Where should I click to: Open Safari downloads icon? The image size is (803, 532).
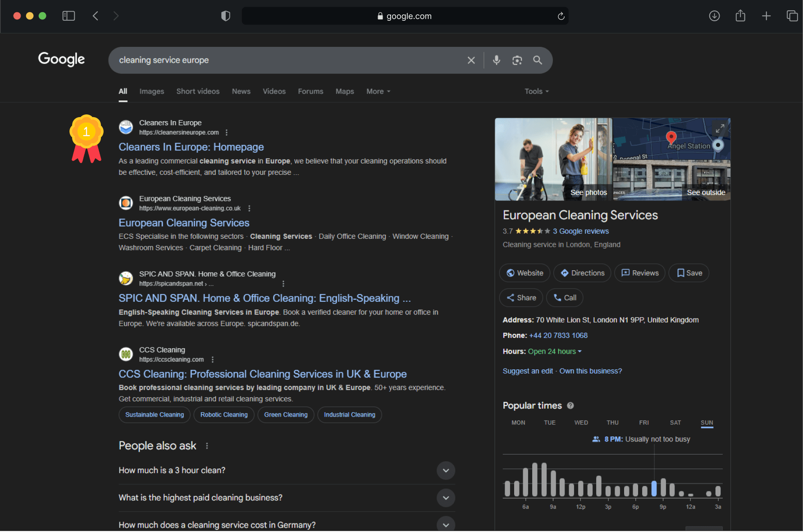pyautogui.click(x=714, y=16)
